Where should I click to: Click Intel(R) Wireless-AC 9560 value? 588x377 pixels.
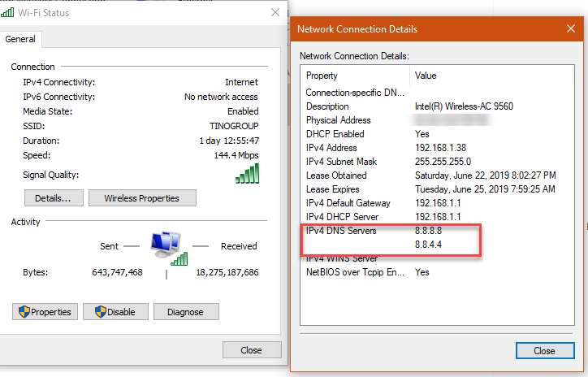464,106
